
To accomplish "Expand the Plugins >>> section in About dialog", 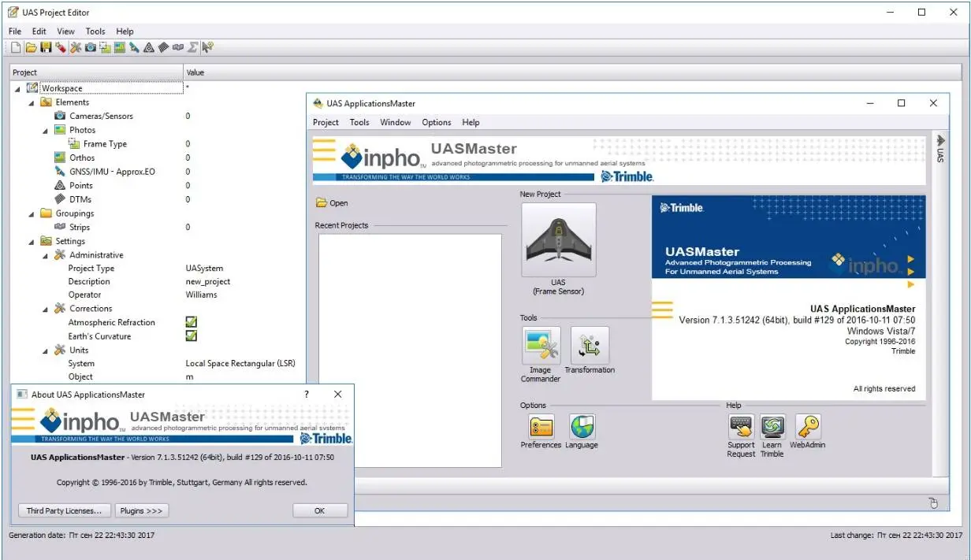I will tap(142, 510).
